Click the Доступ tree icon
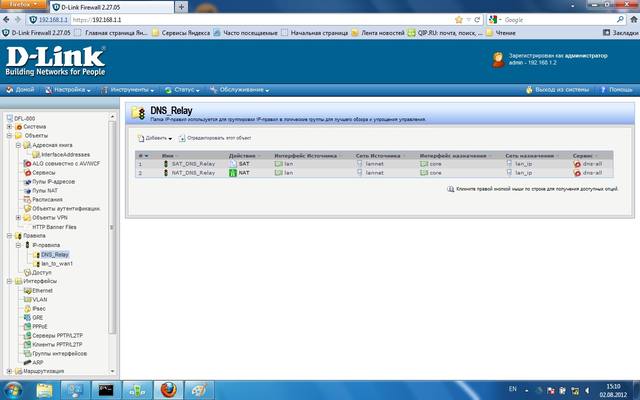 pyautogui.click(x=27, y=273)
